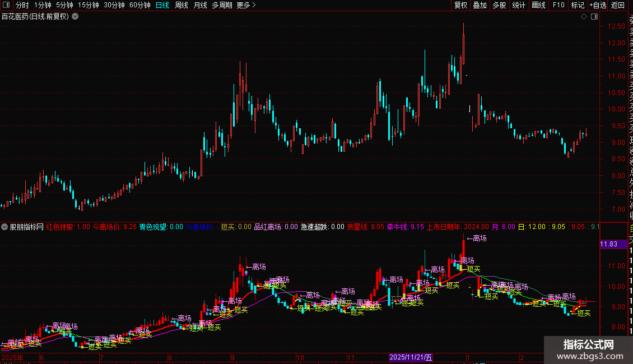Open the 复权 adjustment menu

click(460, 5)
